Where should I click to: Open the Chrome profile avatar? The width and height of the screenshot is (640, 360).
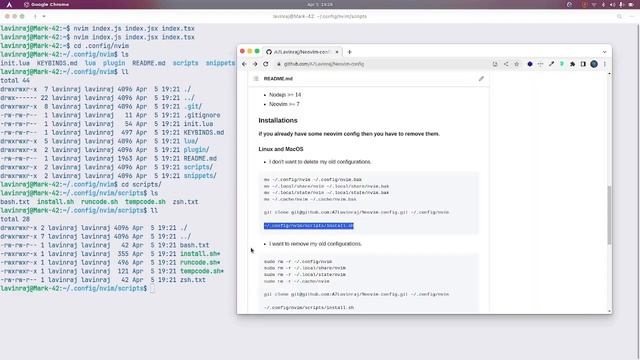[x=594, y=64]
